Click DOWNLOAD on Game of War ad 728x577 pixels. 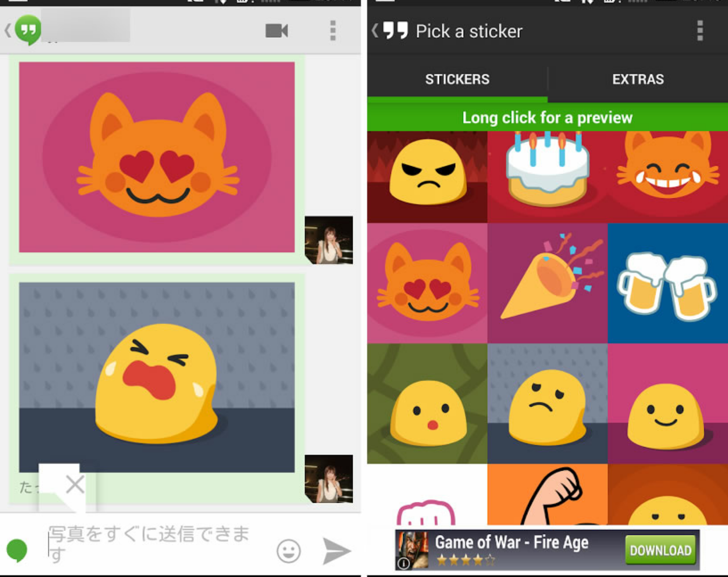[660, 550]
